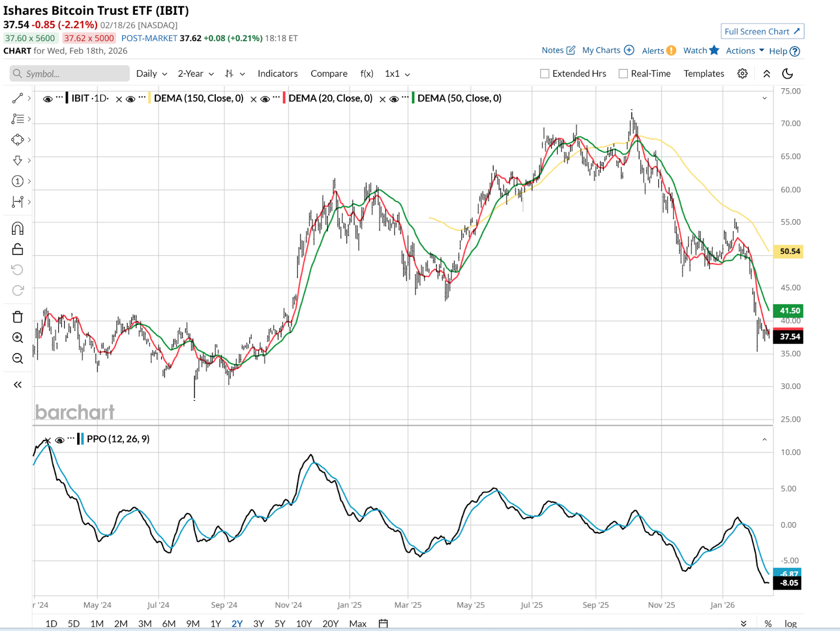Open the Templates link
The height and width of the screenshot is (631, 840).
(703, 73)
